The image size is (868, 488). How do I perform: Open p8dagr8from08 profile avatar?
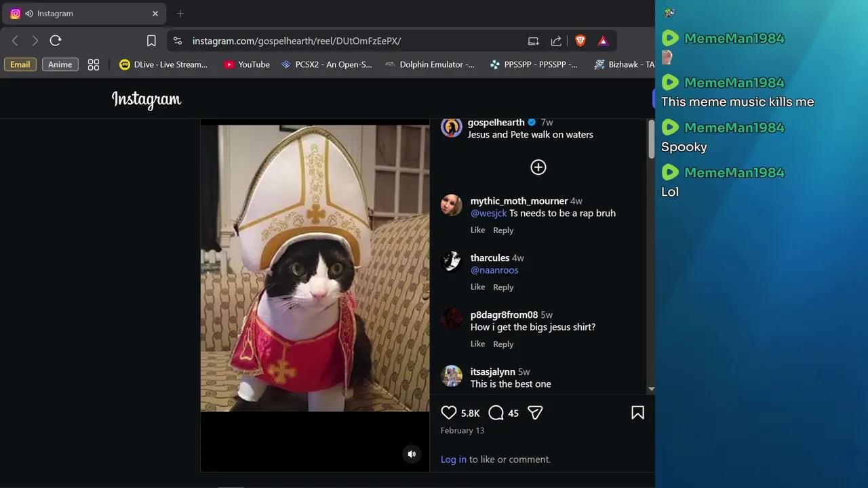[x=452, y=319]
